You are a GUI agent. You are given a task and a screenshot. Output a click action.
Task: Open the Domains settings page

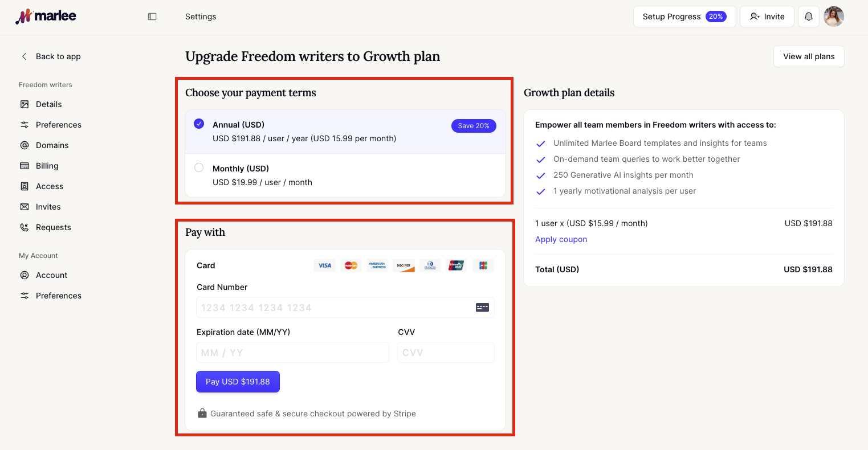coord(52,145)
